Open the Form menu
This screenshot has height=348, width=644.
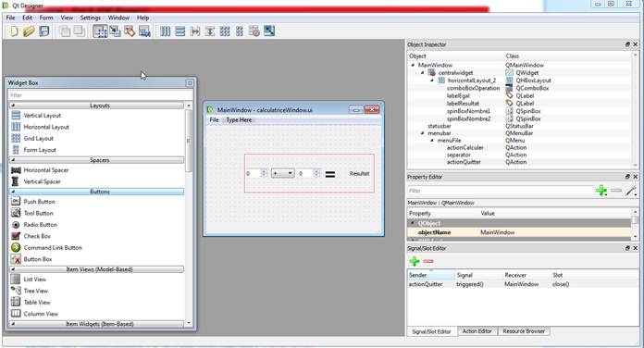pos(46,18)
